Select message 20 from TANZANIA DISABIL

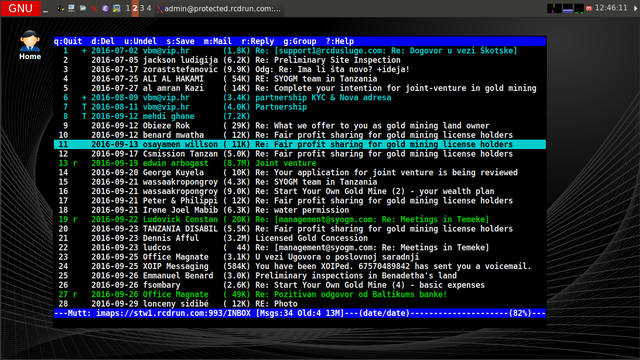pyautogui.click(x=300, y=229)
